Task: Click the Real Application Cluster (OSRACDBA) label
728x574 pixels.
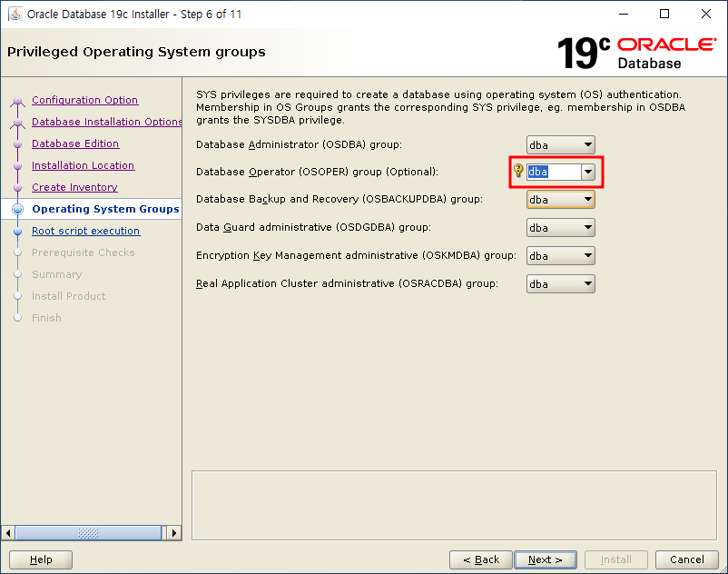Action: click(x=347, y=283)
